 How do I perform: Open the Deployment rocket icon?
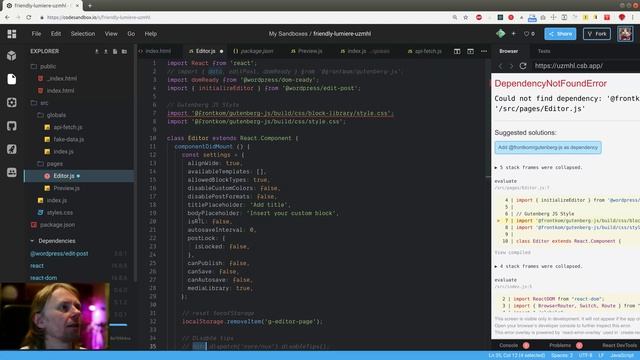point(12,149)
